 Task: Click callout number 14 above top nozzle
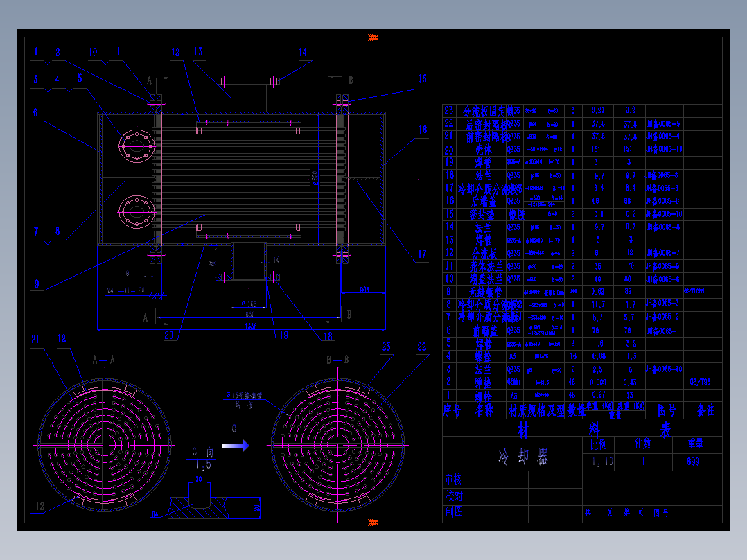tap(303, 53)
